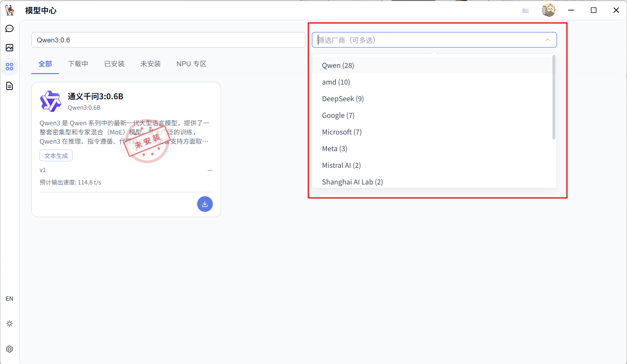Click the model description text
The width and height of the screenshot is (627, 364).
pyautogui.click(x=124, y=132)
